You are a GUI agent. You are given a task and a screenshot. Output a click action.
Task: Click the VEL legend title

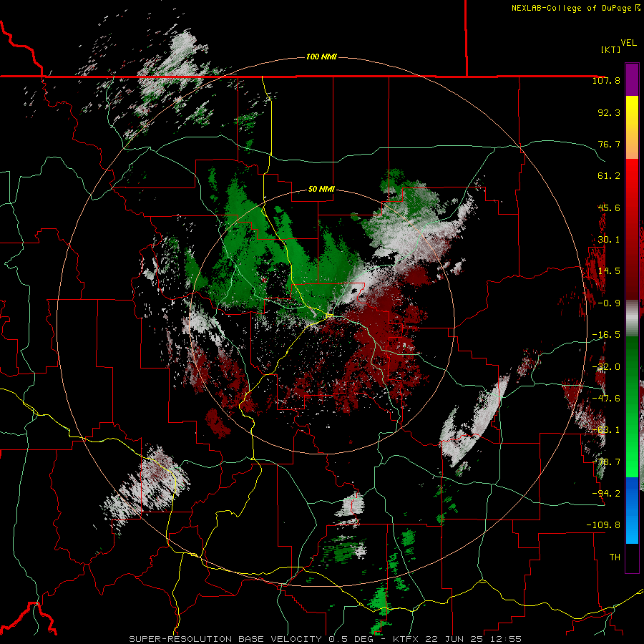click(x=628, y=43)
